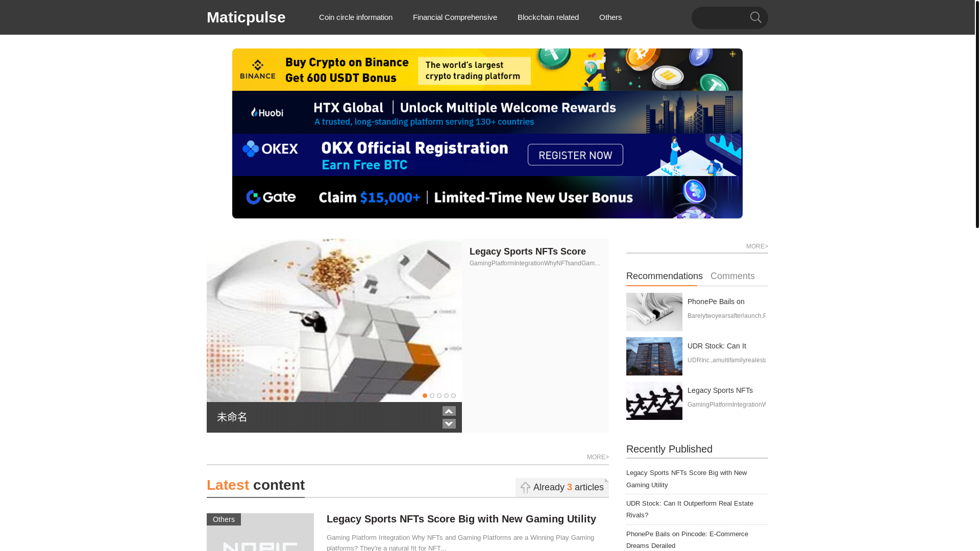Open carousel headline Legacy Sports NFTs Score
The image size is (980, 551).
tap(528, 252)
